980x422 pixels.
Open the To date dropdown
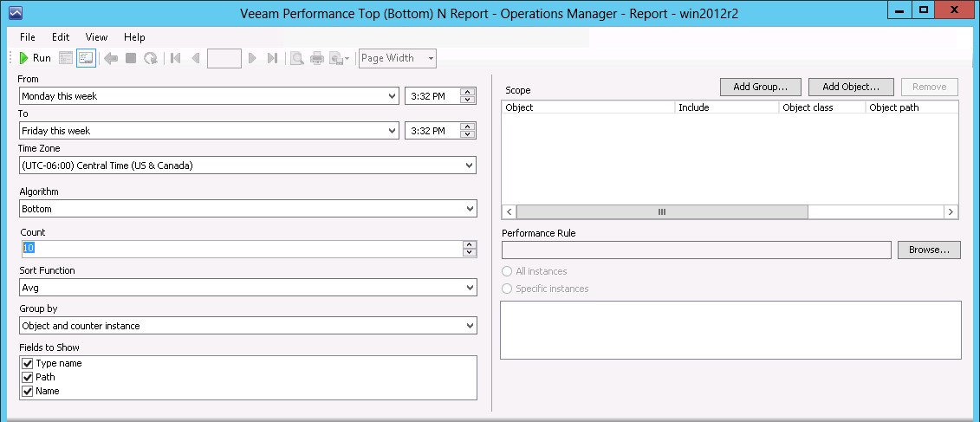[393, 131]
